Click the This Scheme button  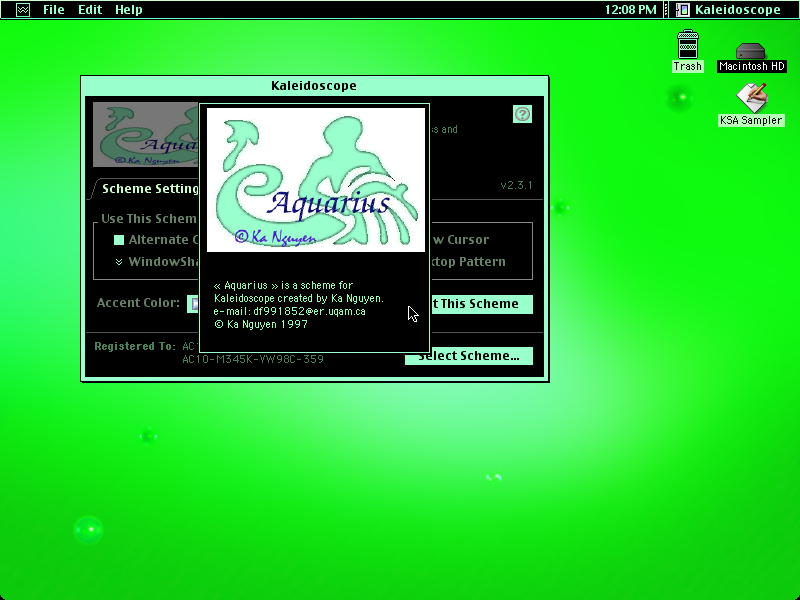pos(482,304)
